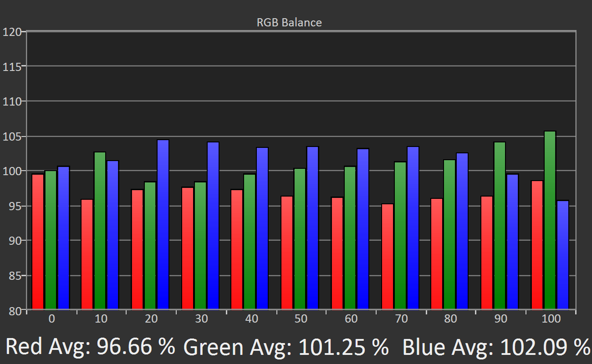Click the Red Avg: 96.66 % readout
Image resolution: width=592 pixels, height=364 pixels.
(x=90, y=347)
